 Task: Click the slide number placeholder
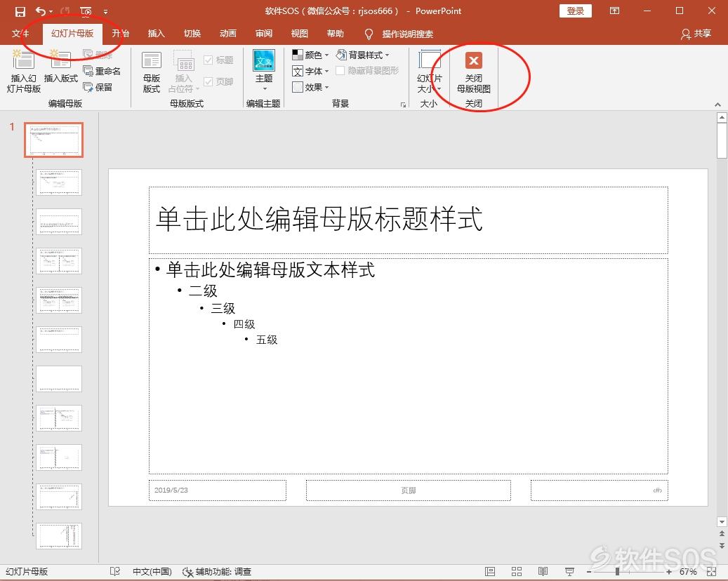600,490
